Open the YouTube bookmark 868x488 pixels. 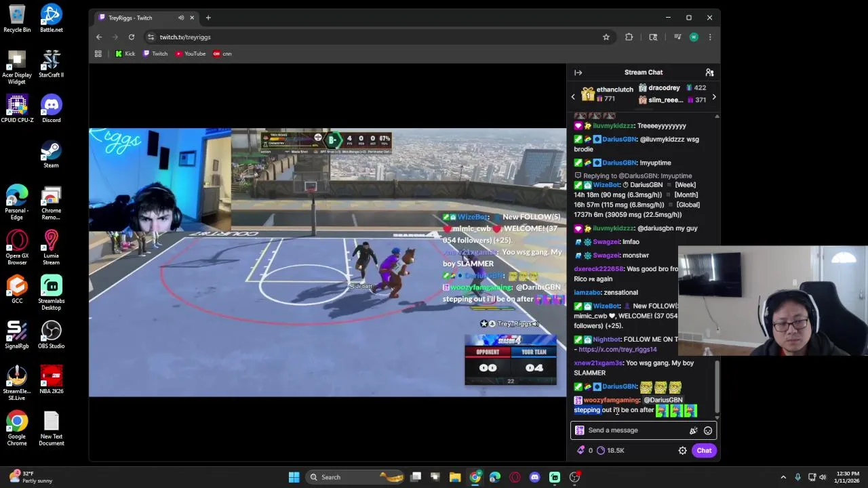[x=191, y=54]
